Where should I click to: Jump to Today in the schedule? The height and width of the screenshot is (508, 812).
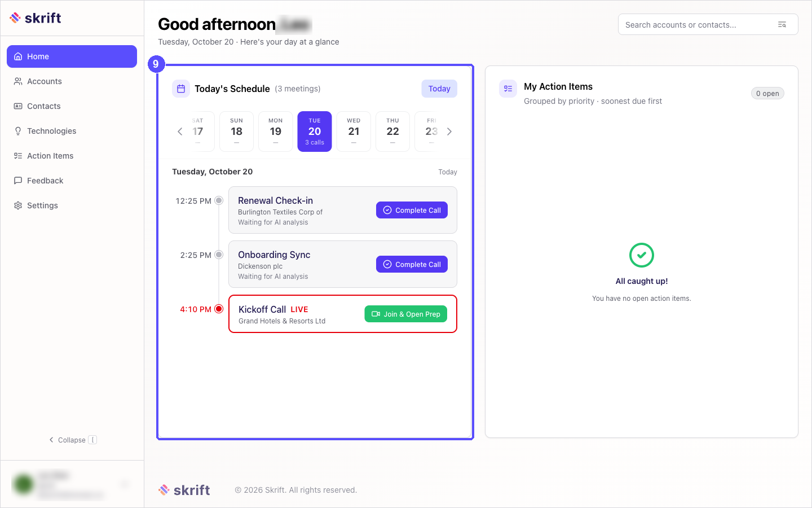coord(439,89)
